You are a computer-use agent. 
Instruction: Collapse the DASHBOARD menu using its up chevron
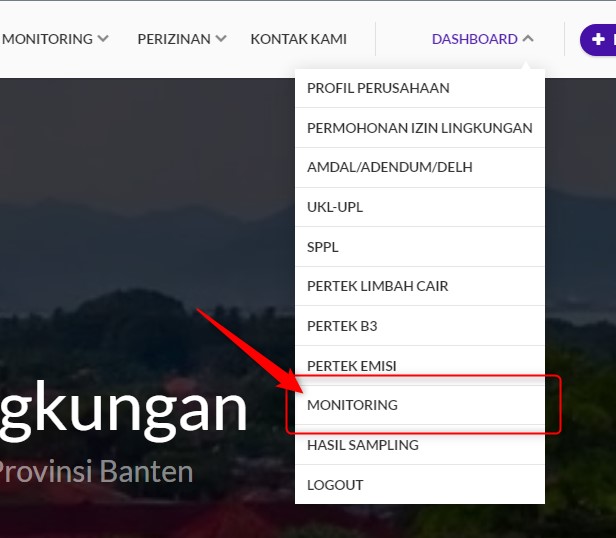[x=528, y=39]
